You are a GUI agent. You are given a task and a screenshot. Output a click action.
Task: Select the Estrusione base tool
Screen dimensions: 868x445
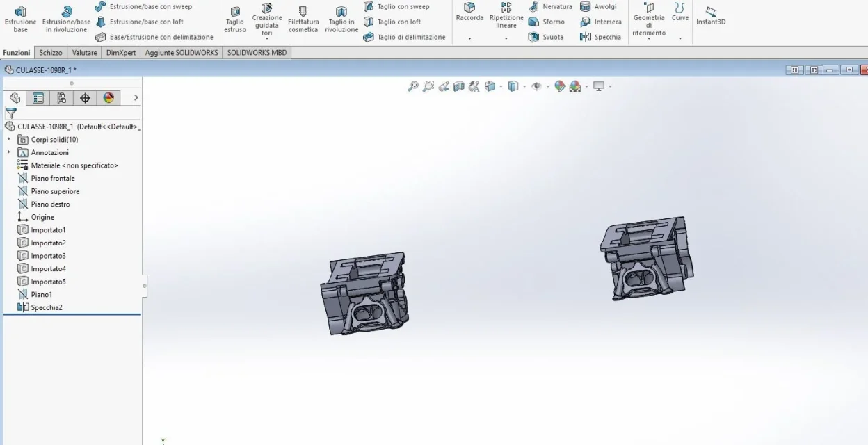coord(20,19)
